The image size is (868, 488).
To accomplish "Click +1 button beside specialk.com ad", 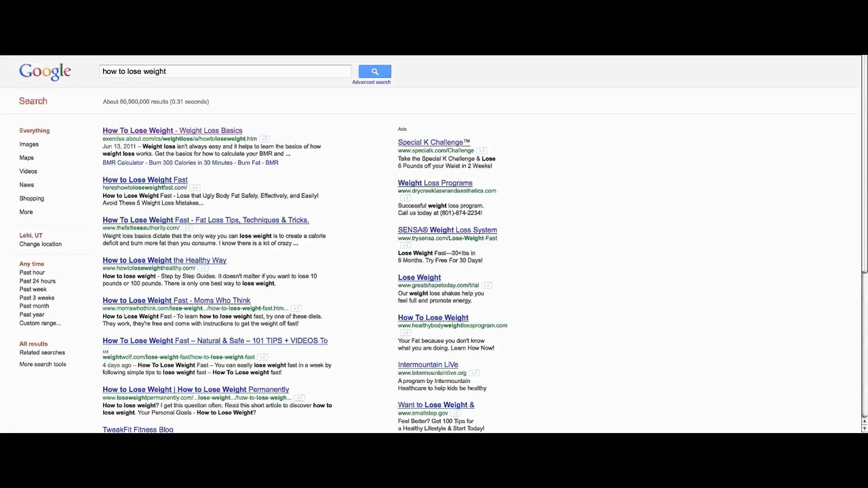I will pyautogui.click(x=481, y=150).
